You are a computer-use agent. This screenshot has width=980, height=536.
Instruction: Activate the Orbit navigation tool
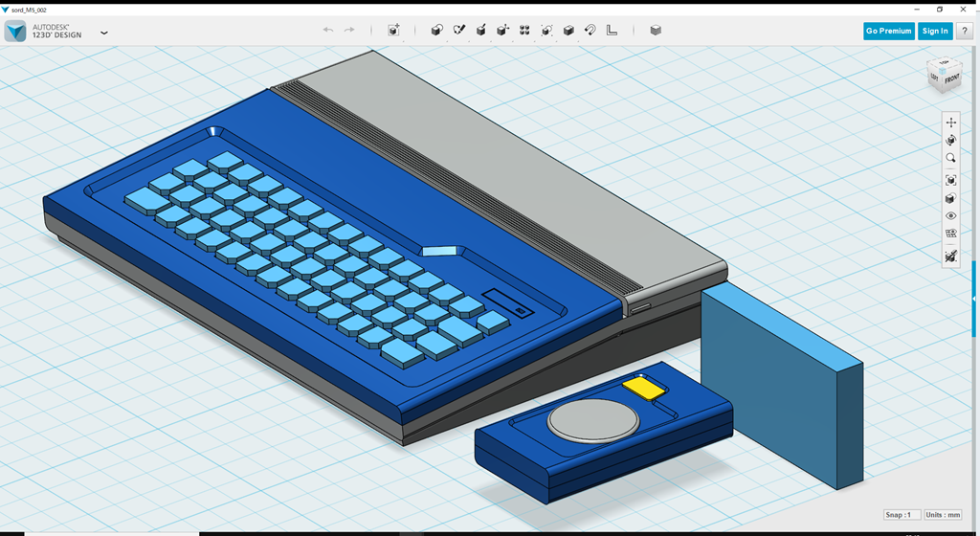pyautogui.click(x=950, y=141)
